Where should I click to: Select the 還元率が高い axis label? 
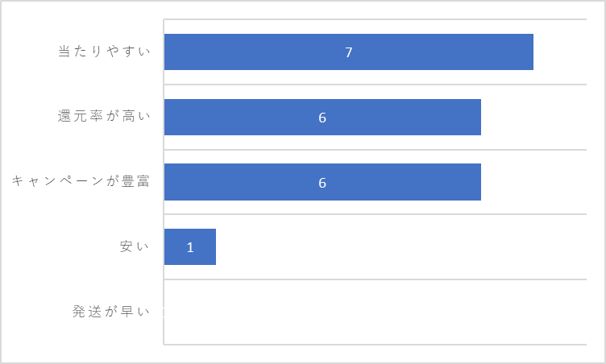click(x=104, y=116)
